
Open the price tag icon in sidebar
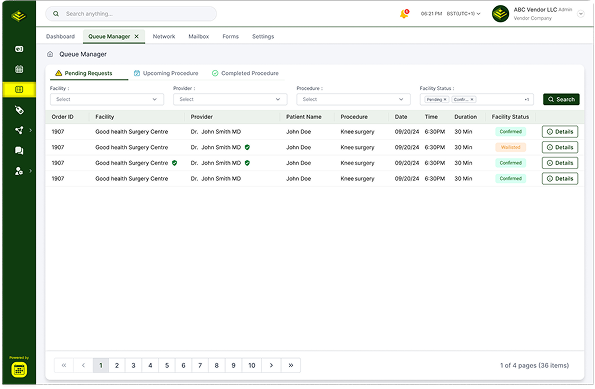coord(19,110)
